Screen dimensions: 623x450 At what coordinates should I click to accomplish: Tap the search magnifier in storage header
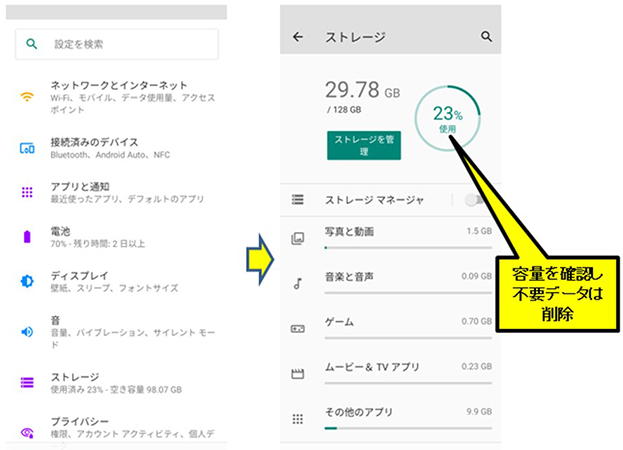point(487,37)
